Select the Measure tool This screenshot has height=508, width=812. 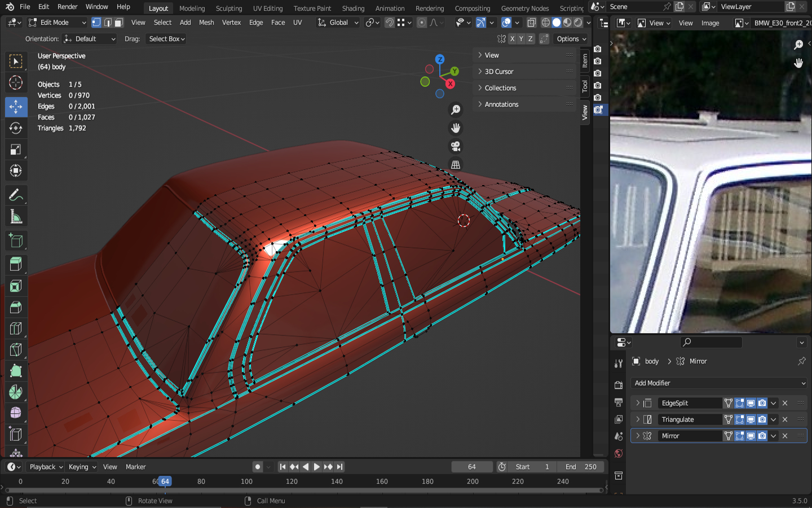click(16, 217)
